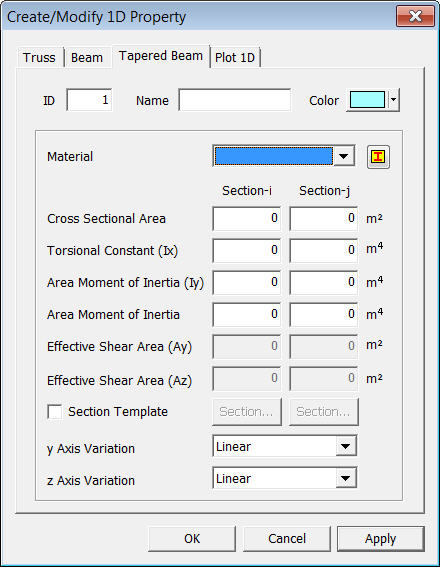
Task: Click the Apply button
Action: 381,539
